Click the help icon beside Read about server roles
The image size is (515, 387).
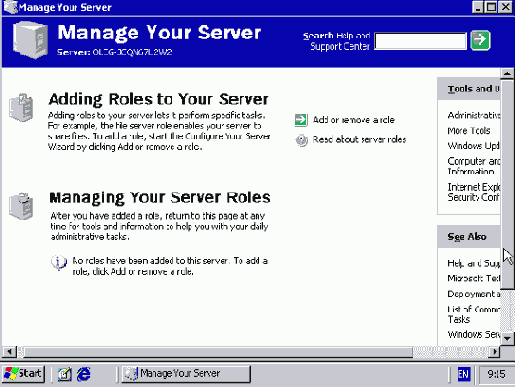click(x=302, y=140)
